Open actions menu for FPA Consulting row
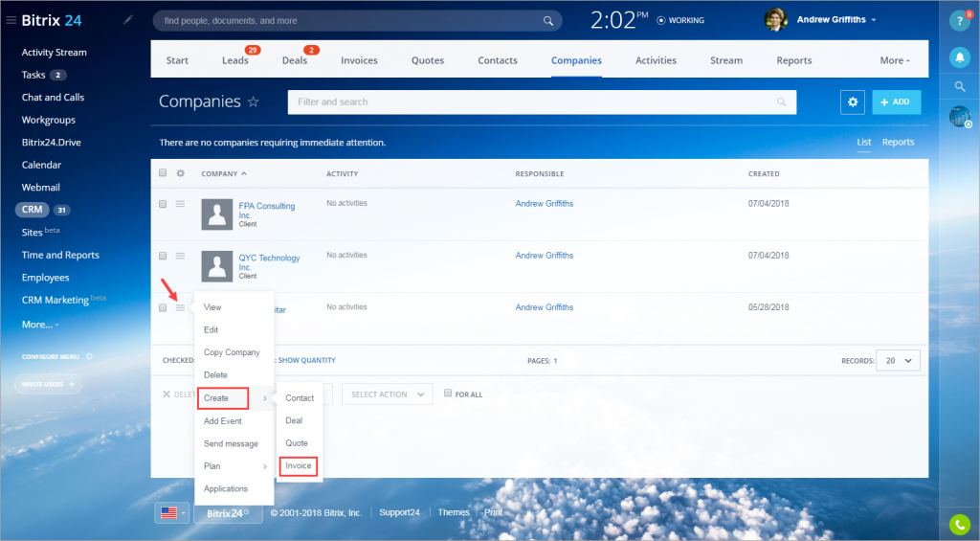 pyautogui.click(x=180, y=204)
